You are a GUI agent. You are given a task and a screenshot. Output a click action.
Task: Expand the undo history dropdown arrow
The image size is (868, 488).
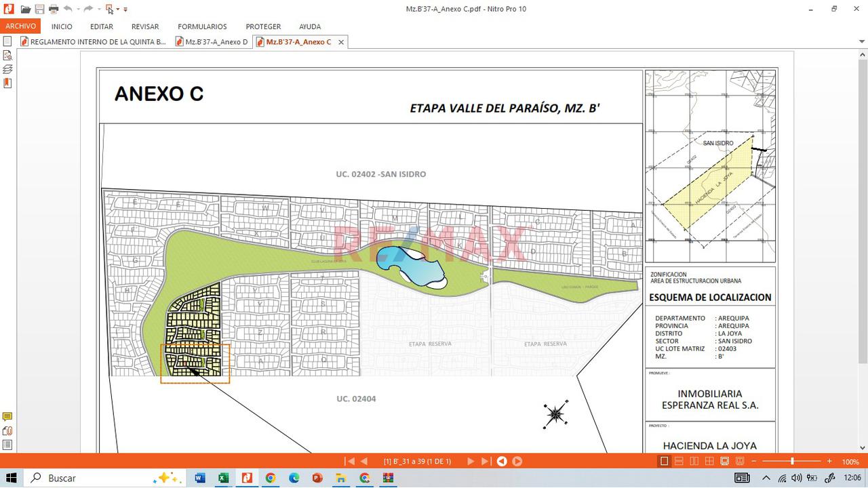click(78, 9)
